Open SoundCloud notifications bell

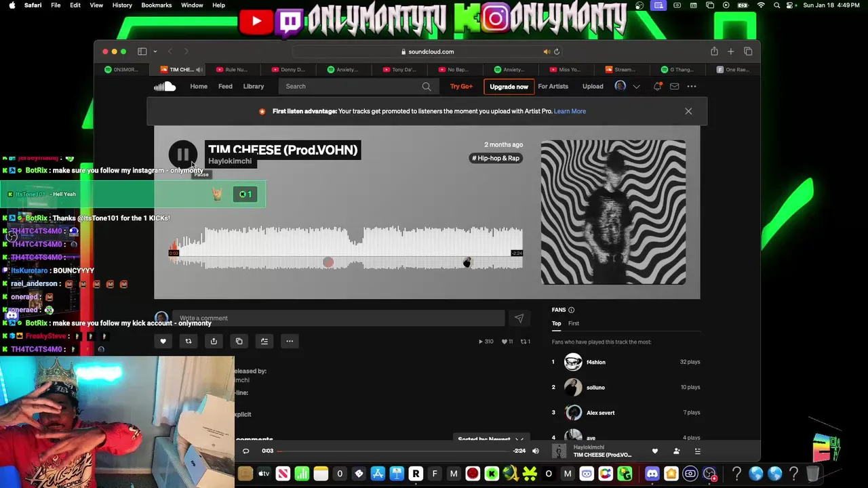657,86
